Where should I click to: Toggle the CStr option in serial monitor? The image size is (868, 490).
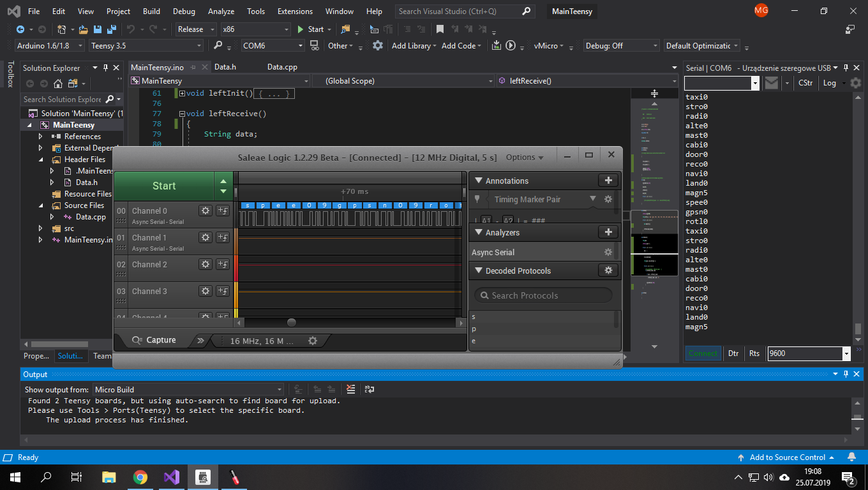805,83
